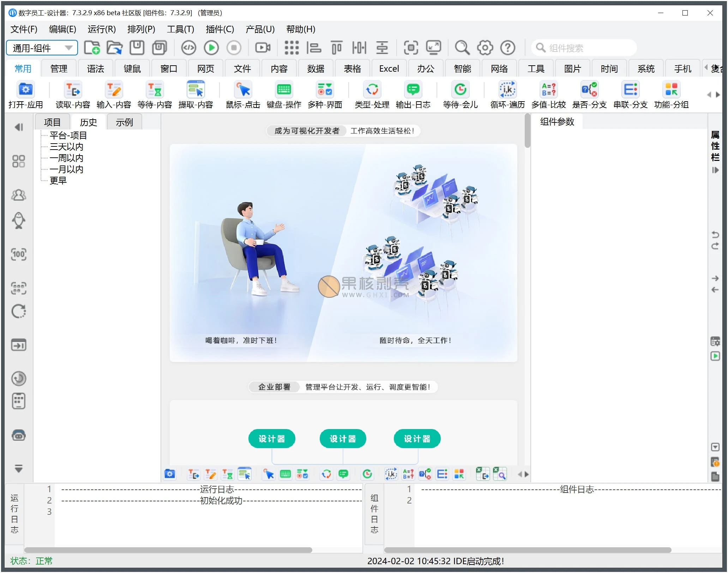This screenshot has height=573, width=728.
Task: Select the 循环-遍历 component icon
Action: [507, 90]
